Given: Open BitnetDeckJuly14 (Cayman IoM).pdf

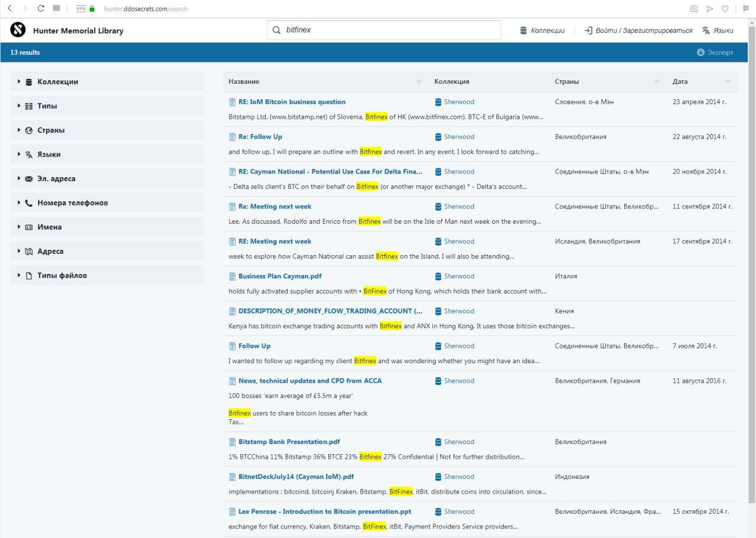Looking at the screenshot, I should coord(296,477).
